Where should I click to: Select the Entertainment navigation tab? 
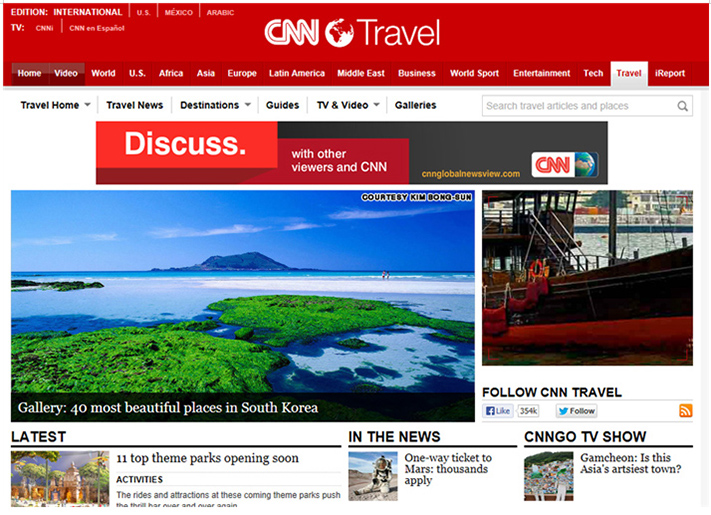click(542, 73)
